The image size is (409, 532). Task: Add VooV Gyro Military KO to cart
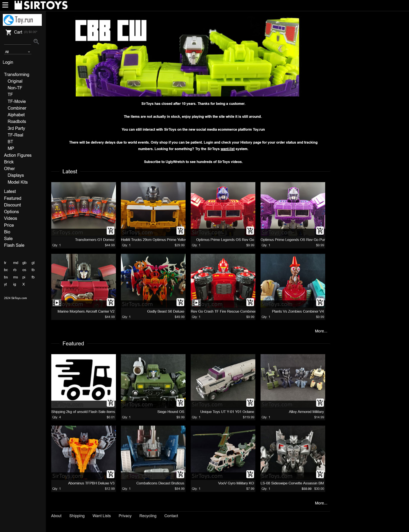[x=250, y=474]
